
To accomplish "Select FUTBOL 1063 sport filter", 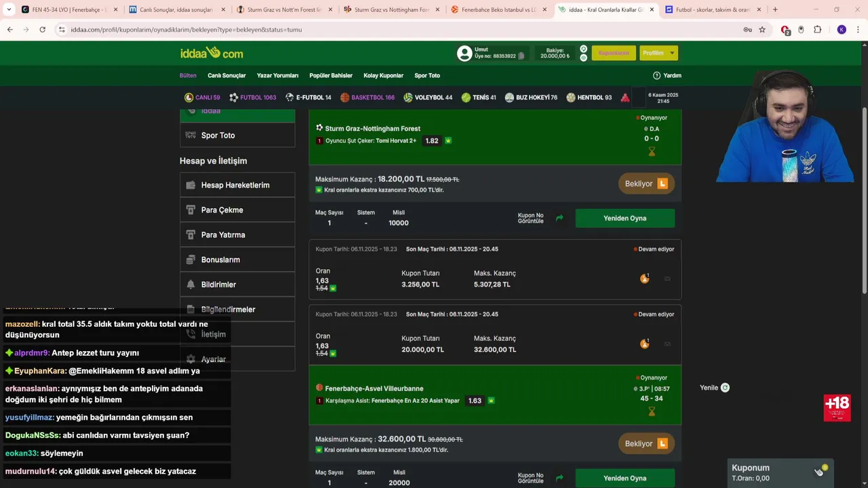I will tap(252, 98).
